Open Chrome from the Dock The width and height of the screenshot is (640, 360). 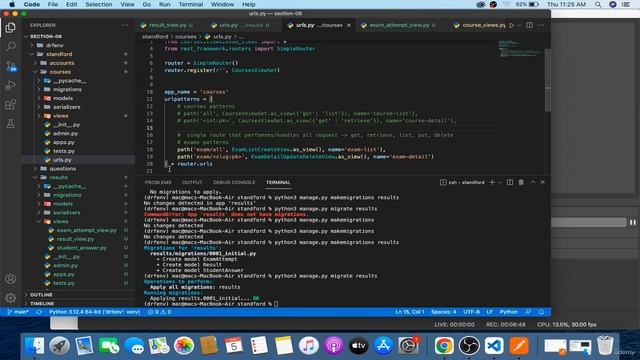pos(444,346)
